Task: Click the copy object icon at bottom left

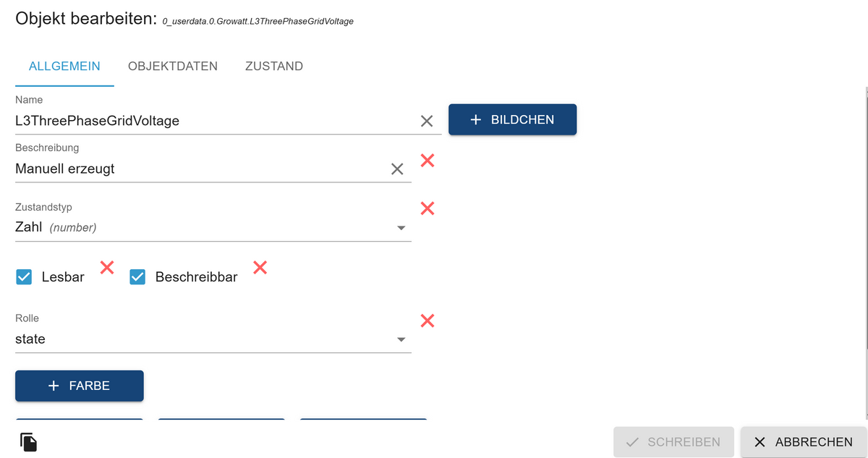Action: pyautogui.click(x=28, y=441)
